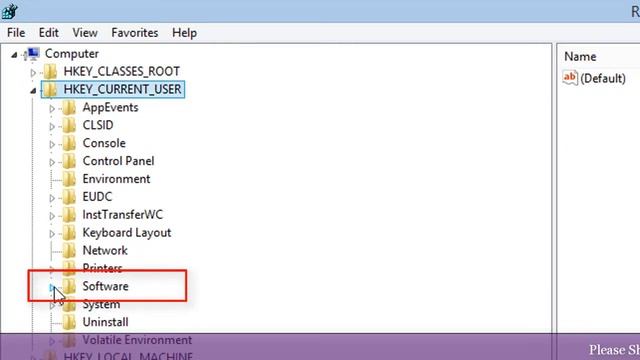The width and height of the screenshot is (640, 360).
Task: Select the (Default) value entry
Action: point(603,78)
